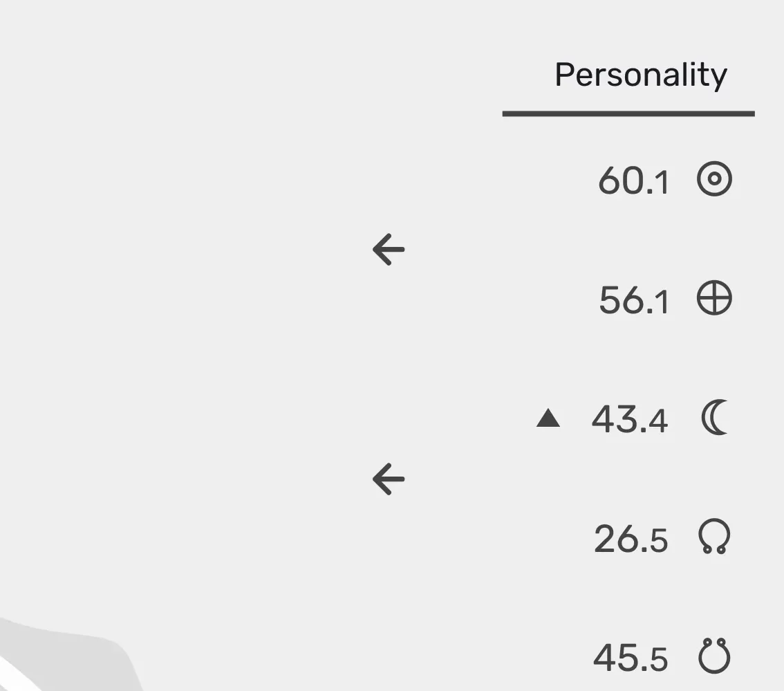Choose the 45.5 South Node value

631,658
